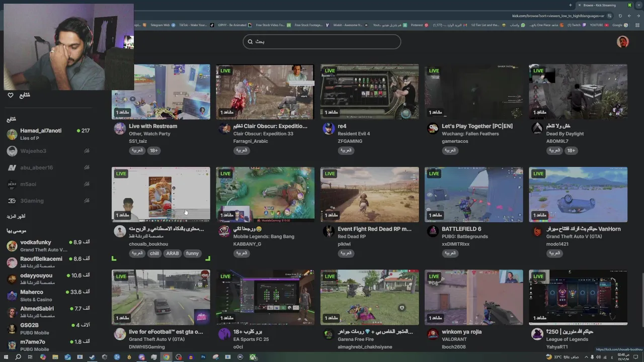Open the user profile avatar menu
Screen dimensions: 644x362
[x=623, y=42]
